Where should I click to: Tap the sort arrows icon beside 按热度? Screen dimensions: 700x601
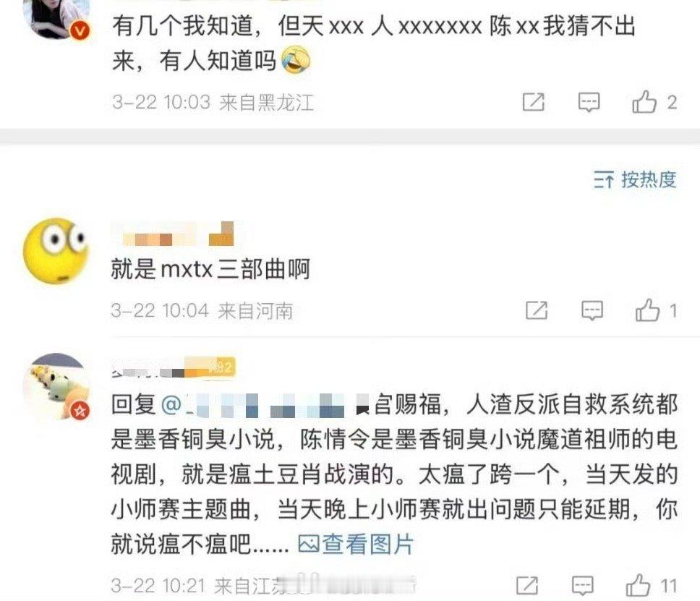(604, 180)
